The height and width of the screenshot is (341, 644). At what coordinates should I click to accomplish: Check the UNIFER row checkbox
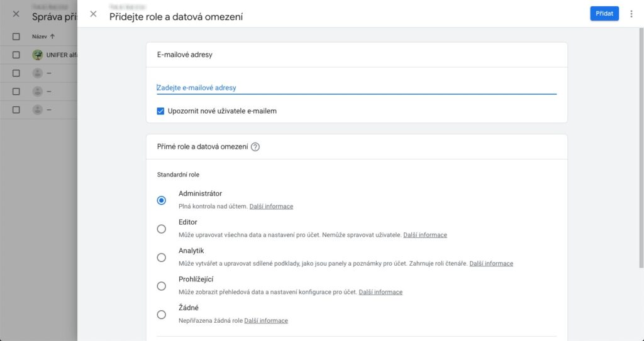click(x=16, y=55)
